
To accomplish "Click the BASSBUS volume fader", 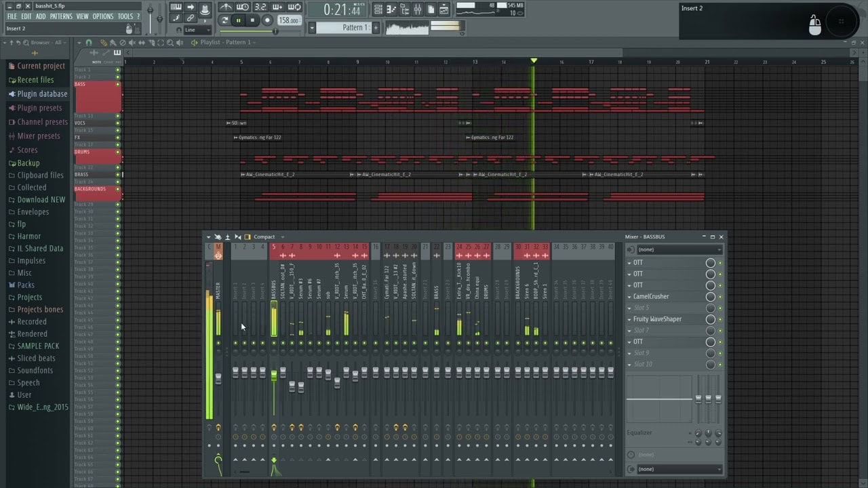I will point(274,375).
